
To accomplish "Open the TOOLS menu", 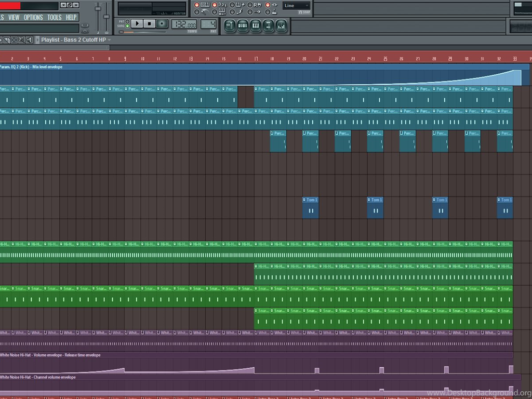I will pyautogui.click(x=54, y=17).
